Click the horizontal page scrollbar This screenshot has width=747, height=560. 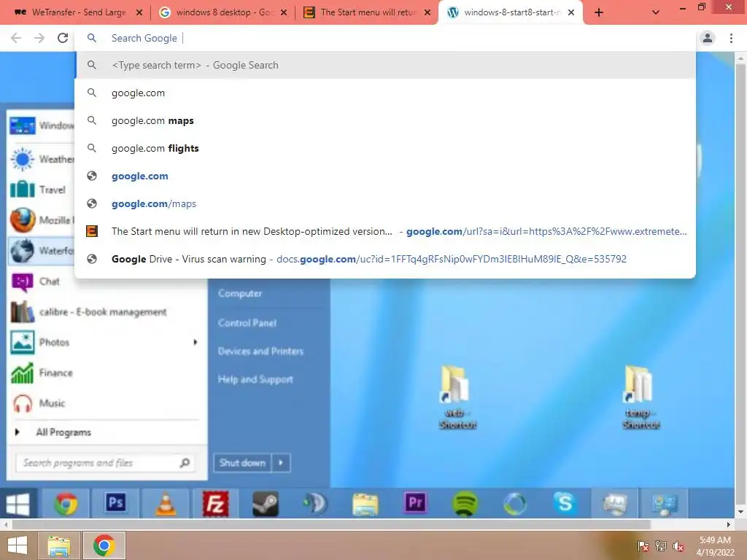coord(332,524)
